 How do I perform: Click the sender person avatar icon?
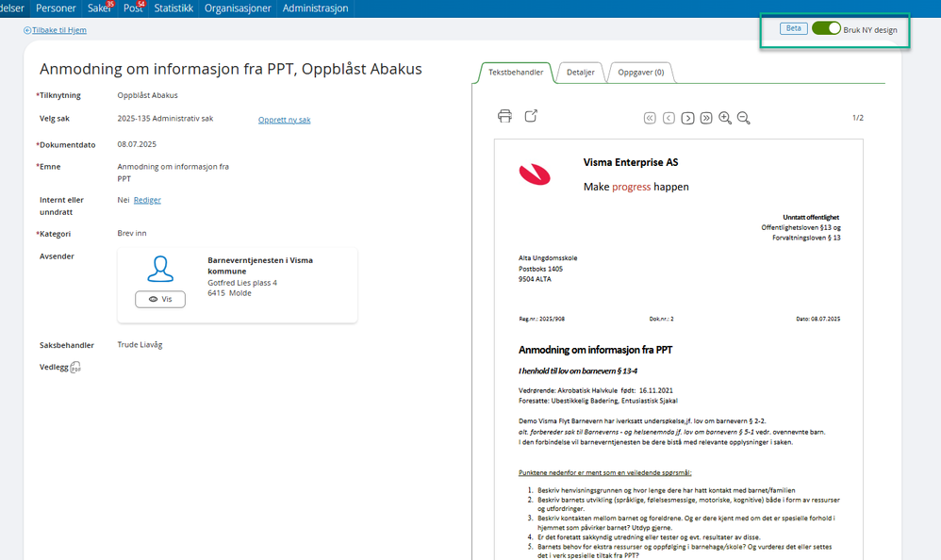160,269
